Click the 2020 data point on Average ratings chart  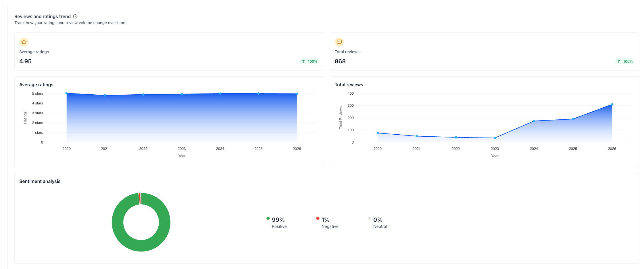click(x=66, y=93)
